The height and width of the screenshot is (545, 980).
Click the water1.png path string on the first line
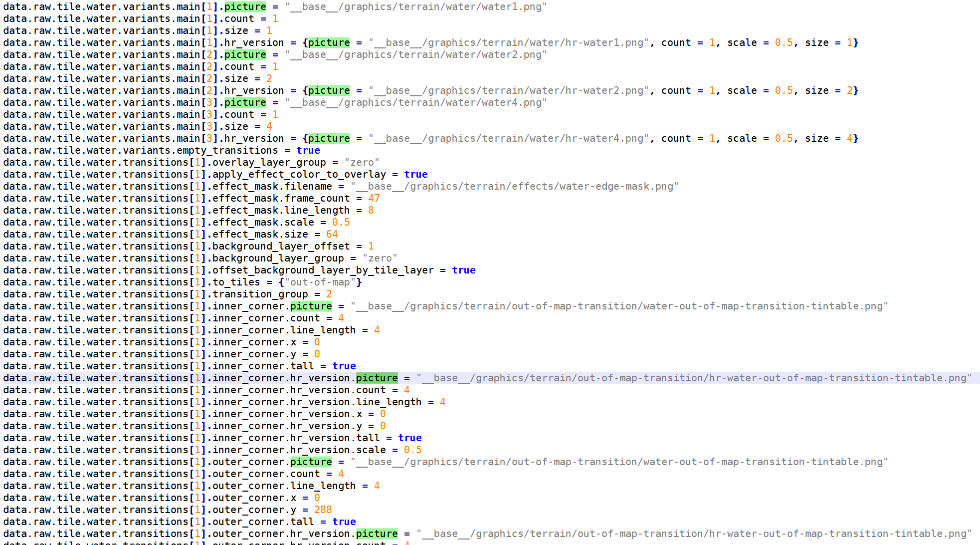[x=415, y=6]
